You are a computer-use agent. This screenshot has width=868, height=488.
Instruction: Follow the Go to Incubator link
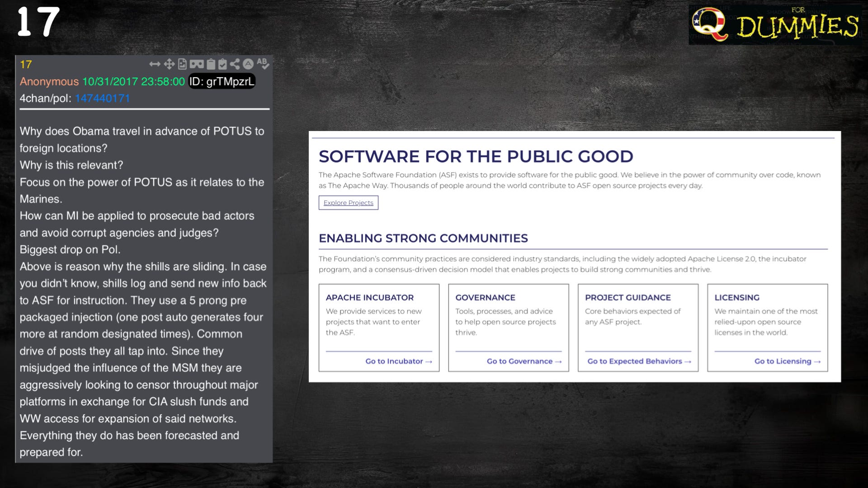tap(398, 361)
